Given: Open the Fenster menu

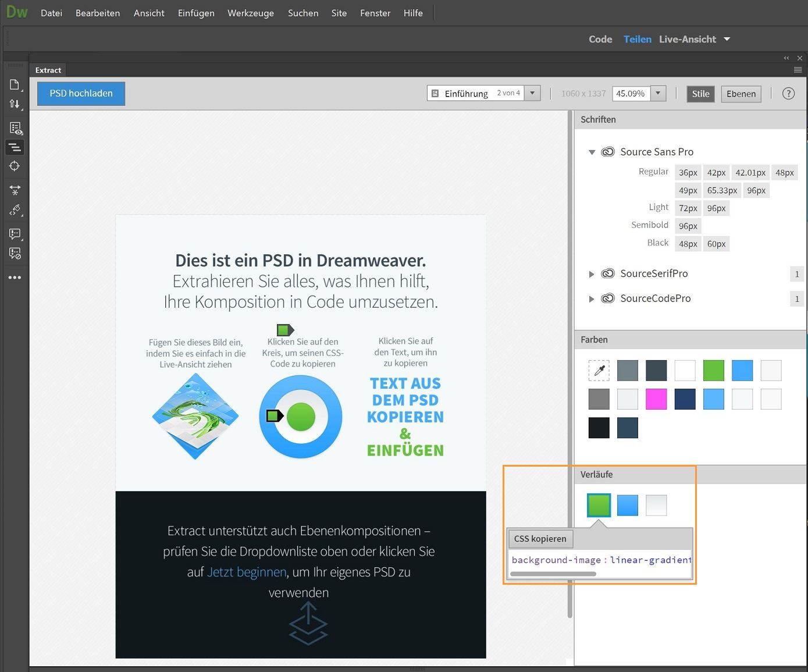Looking at the screenshot, I should (x=375, y=13).
